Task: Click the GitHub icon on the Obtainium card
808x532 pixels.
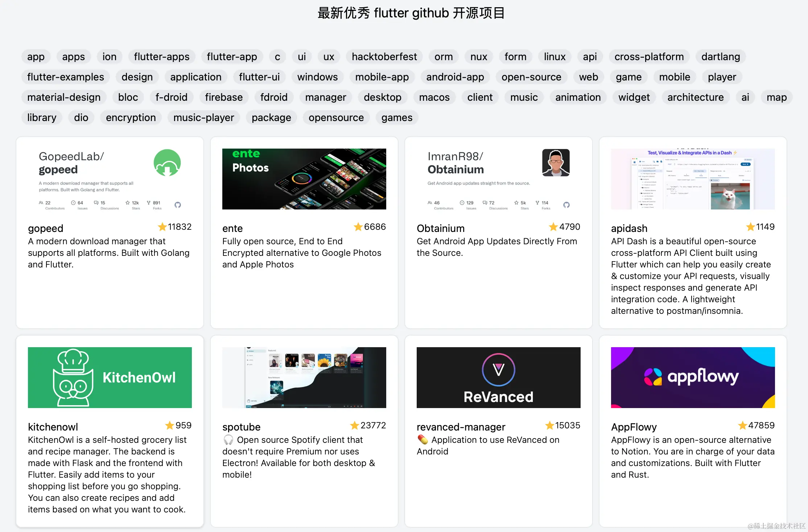Action: [x=566, y=205]
